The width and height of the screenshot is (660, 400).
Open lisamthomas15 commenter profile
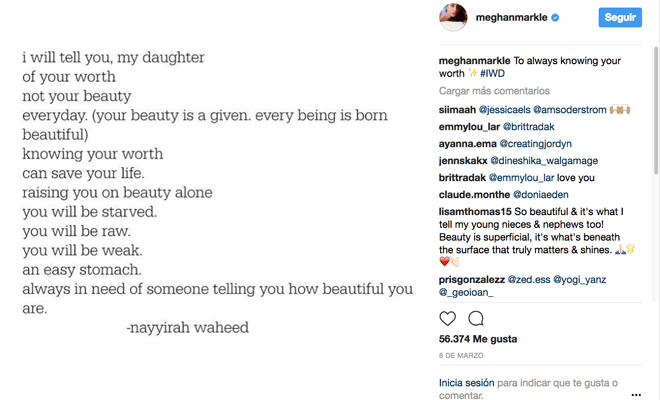pos(478,213)
